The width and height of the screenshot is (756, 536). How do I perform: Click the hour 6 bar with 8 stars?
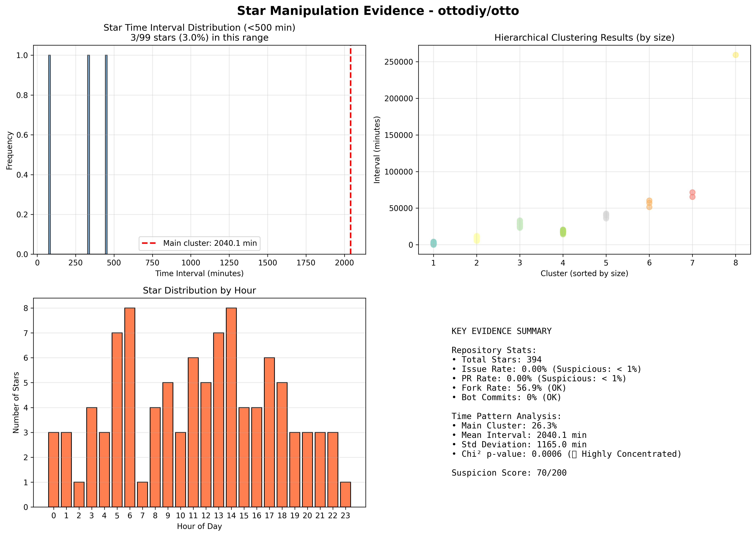click(x=130, y=407)
